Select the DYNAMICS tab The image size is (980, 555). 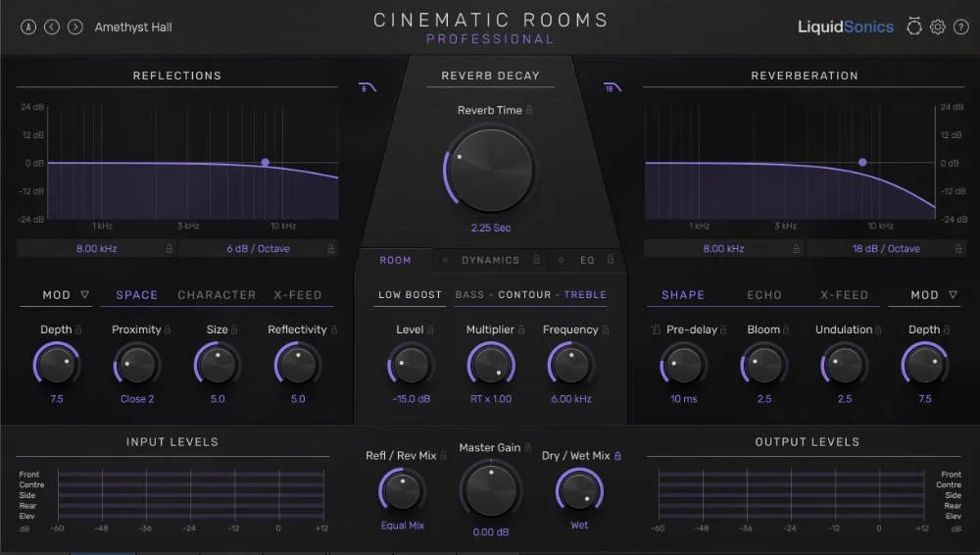(x=491, y=260)
